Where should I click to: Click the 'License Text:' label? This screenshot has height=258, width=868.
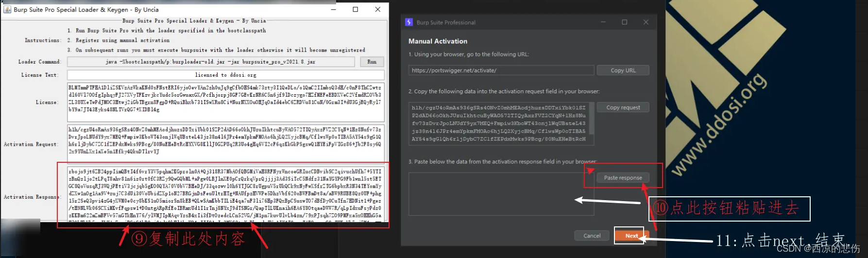click(40, 75)
